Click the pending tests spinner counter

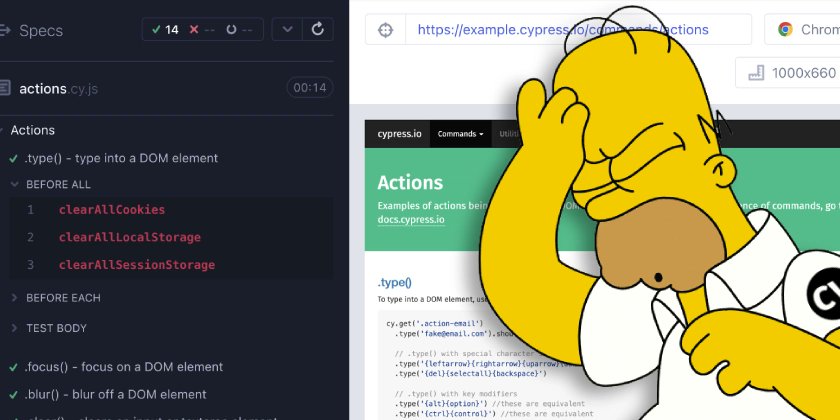point(239,29)
